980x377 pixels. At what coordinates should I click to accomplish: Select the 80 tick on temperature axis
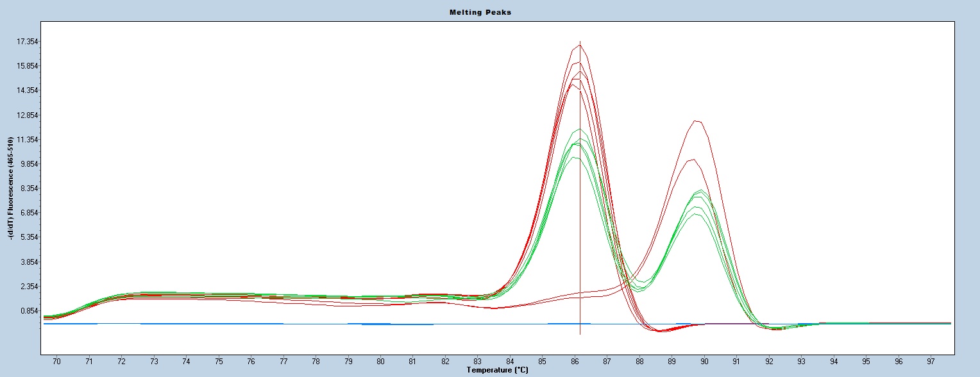coord(380,362)
